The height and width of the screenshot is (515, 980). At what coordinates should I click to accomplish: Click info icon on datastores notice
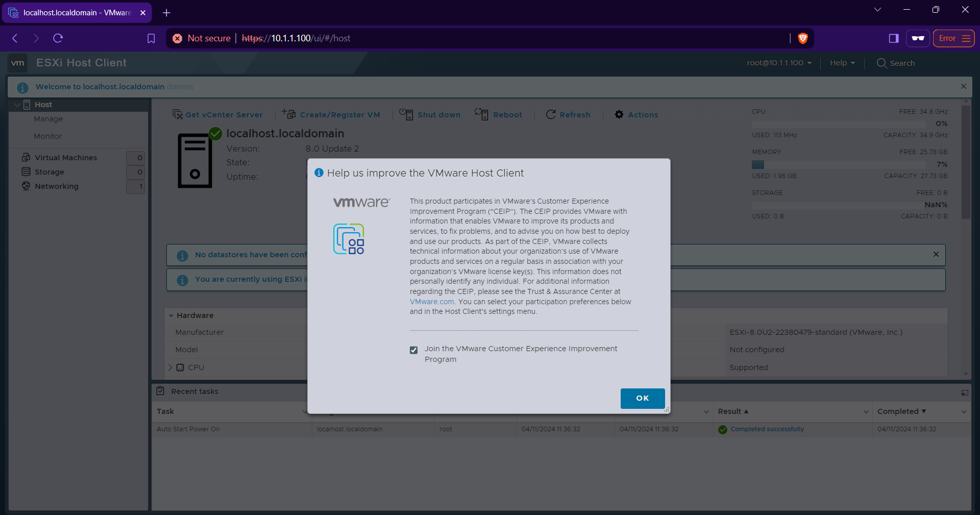tap(182, 256)
